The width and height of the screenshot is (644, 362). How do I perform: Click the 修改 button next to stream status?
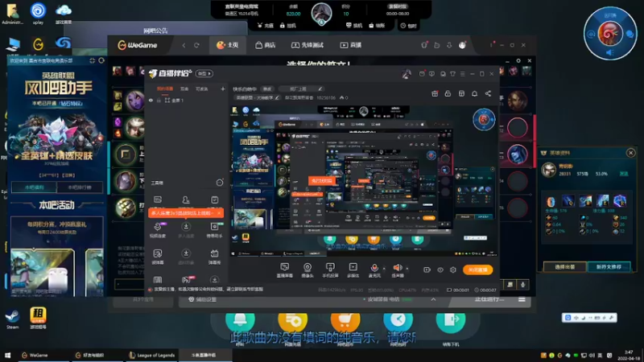point(267,88)
